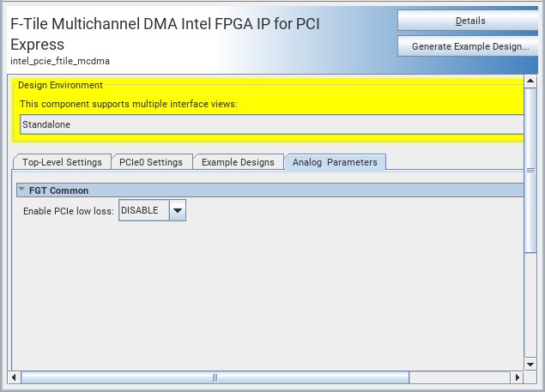Image resolution: width=545 pixels, height=392 pixels.
Task: Click horizontal scrollbar right arrow
Action: pyautogui.click(x=518, y=377)
